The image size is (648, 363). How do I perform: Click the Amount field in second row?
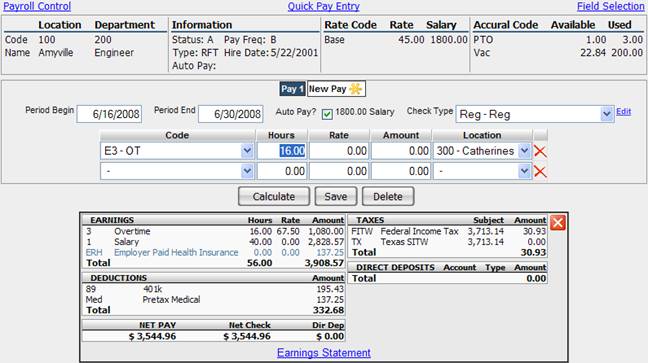(x=401, y=171)
